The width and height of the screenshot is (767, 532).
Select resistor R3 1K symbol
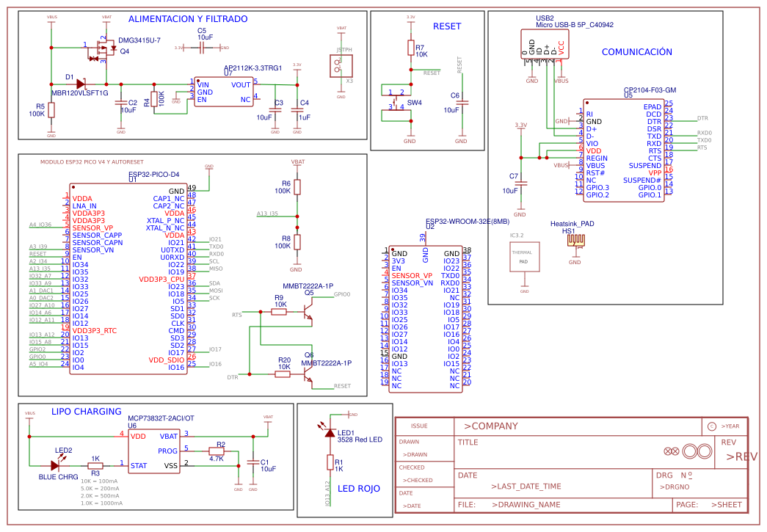(x=95, y=465)
